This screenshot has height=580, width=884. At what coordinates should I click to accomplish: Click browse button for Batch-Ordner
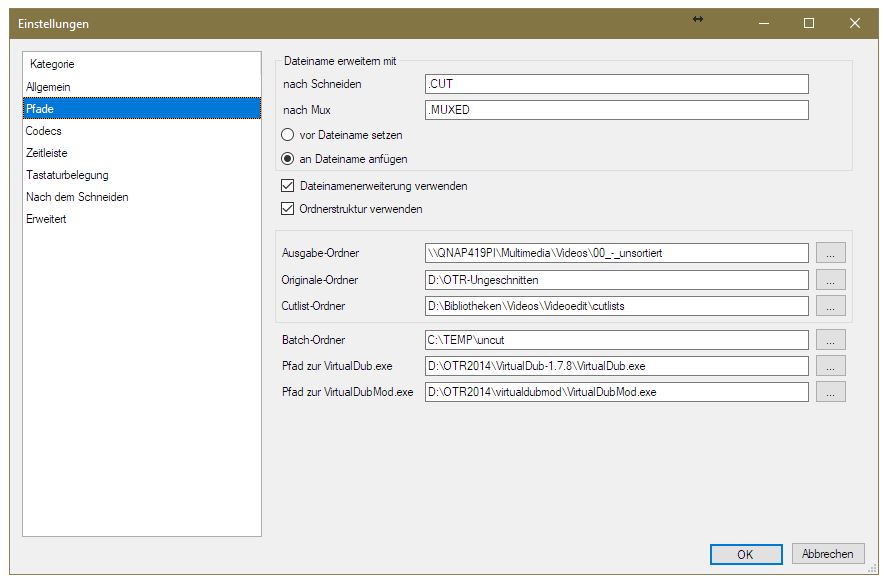coord(830,340)
